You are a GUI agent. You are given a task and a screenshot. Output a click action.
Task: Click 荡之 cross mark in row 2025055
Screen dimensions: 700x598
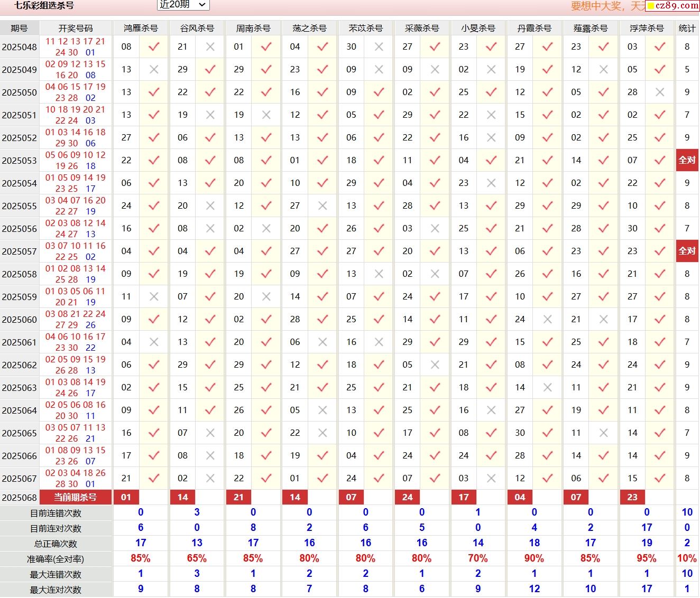point(323,205)
